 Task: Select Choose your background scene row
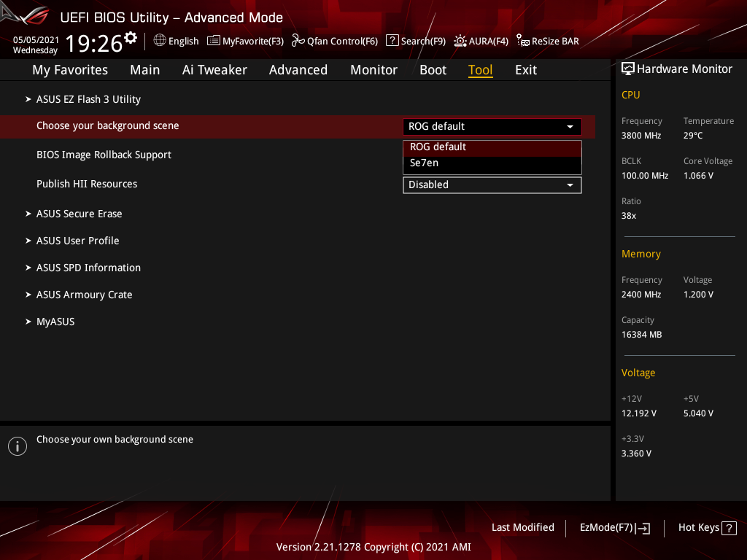[298, 127]
